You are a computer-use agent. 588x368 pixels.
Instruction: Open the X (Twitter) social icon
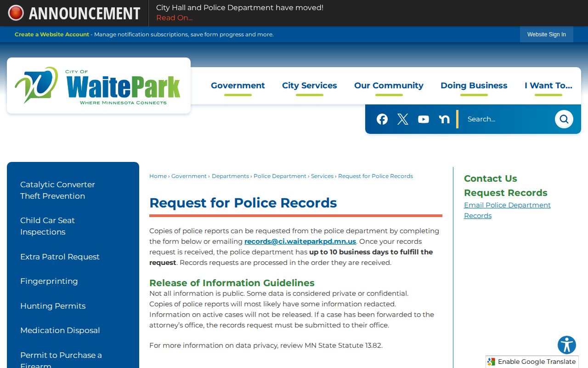(x=403, y=119)
